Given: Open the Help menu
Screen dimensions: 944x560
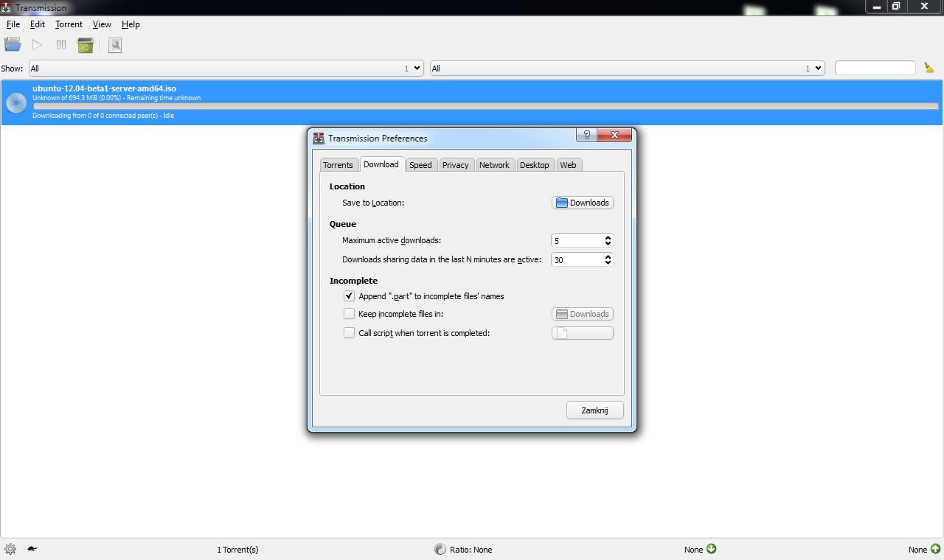Looking at the screenshot, I should tap(131, 24).
